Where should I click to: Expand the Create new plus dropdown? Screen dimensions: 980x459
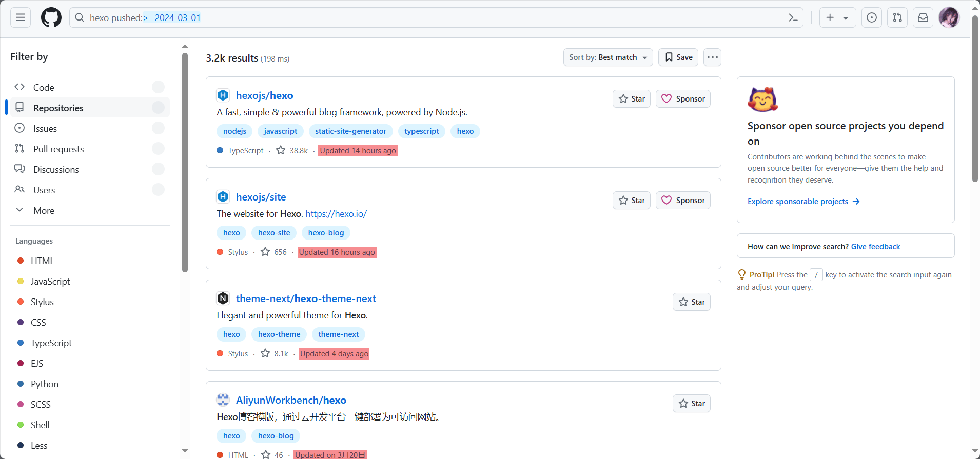[837, 17]
